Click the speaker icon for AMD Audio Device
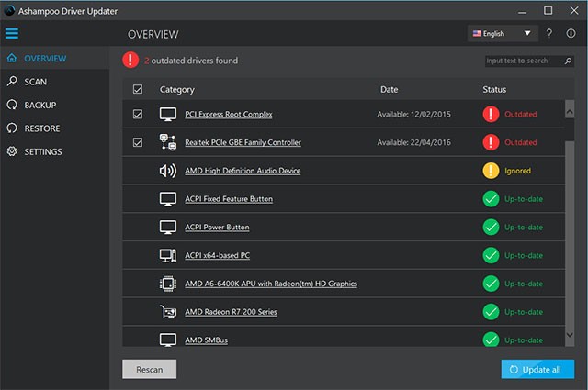The width and height of the screenshot is (588, 390). pyautogui.click(x=168, y=171)
